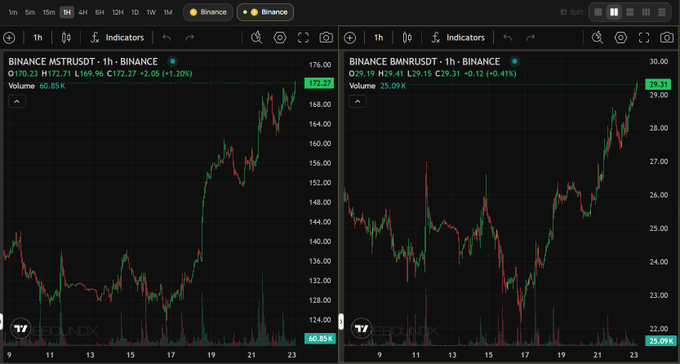
Task: Click green market status dot beside BMNRUSDT
Action: click(x=514, y=62)
